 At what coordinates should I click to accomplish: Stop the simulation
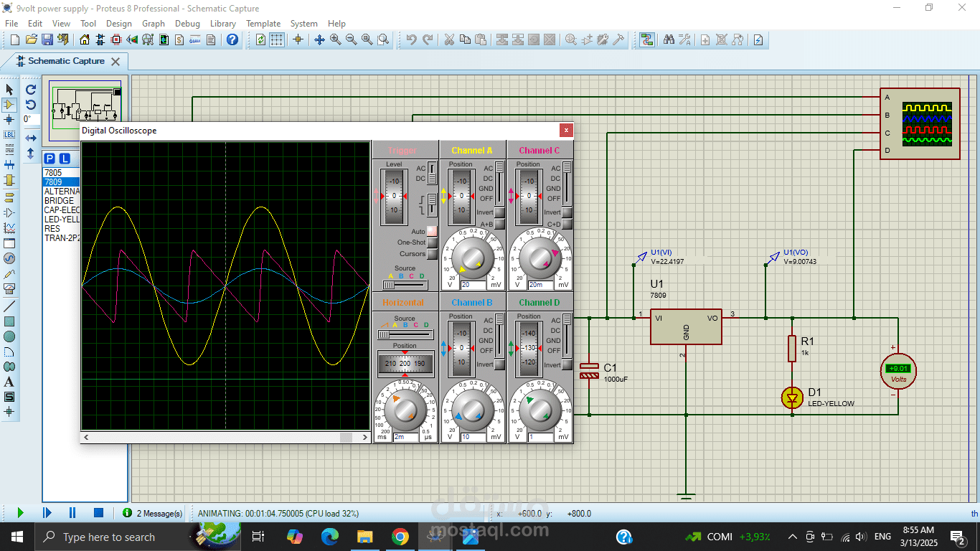click(x=99, y=513)
